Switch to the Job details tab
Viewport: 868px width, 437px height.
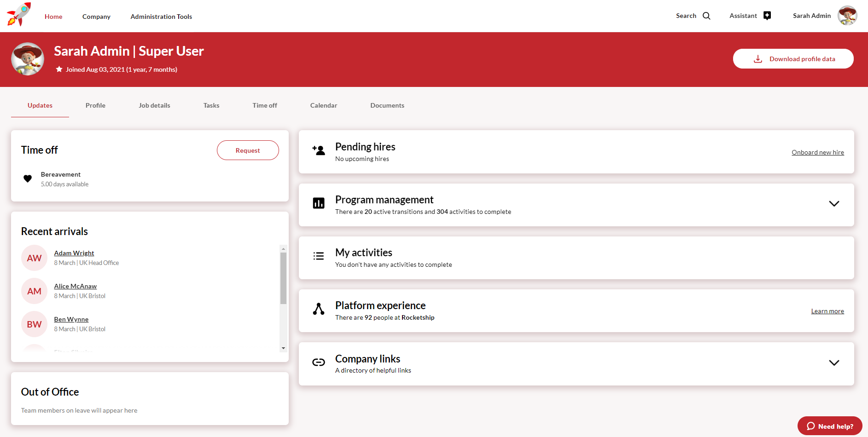click(x=154, y=105)
